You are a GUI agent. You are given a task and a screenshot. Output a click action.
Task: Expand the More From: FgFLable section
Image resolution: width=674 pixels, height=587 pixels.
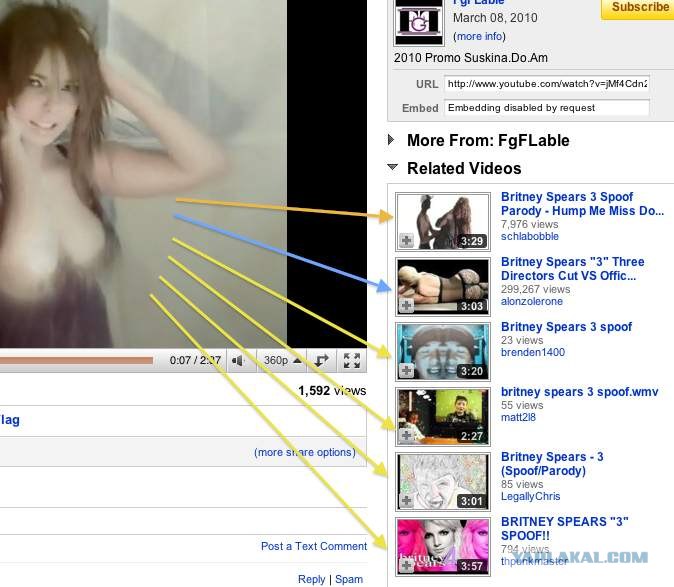393,141
